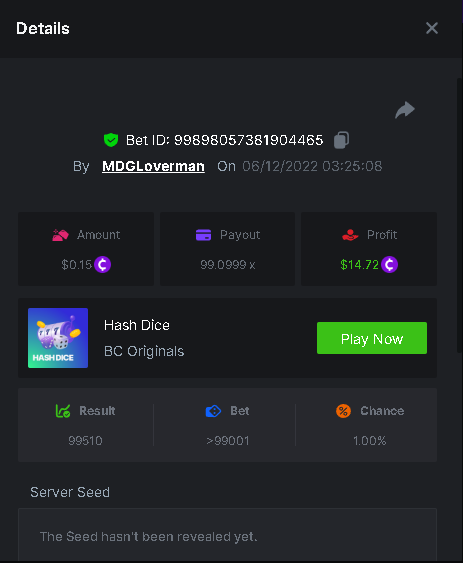This screenshot has height=563, width=463.
Task: Open the MDGLoverman user profile
Action: [x=153, y=166]
